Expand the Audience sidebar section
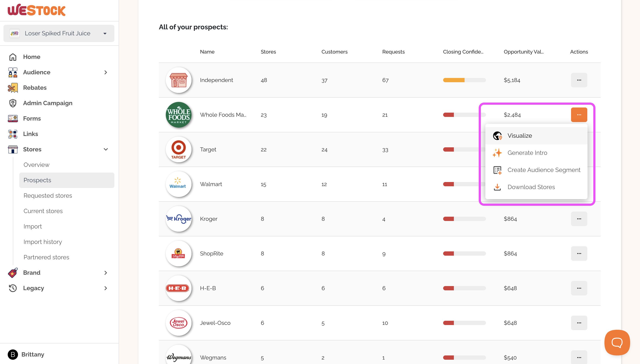Image resolution: width=640 pixels, height=364 pixels. pos(106,72)
